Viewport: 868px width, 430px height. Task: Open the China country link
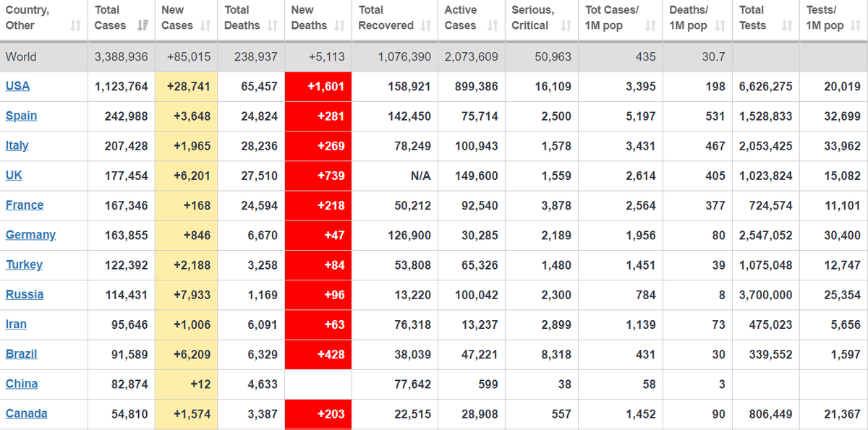(x=22, y=384)
